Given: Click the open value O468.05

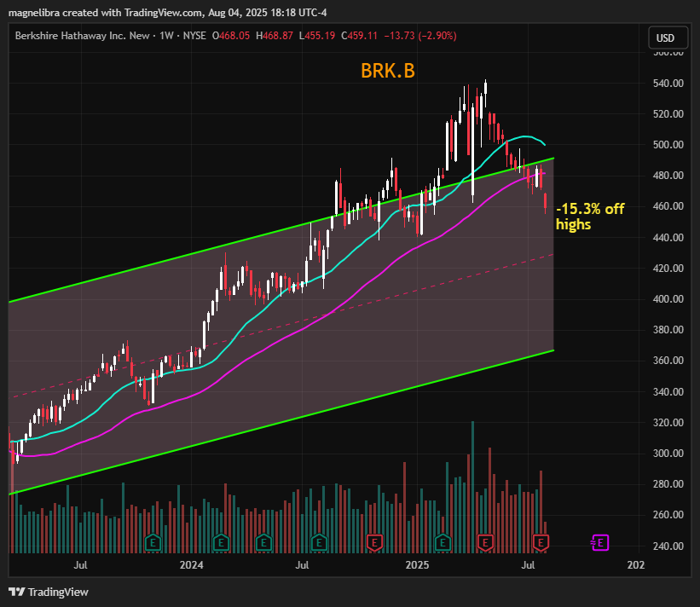Looking at the screenshot, I should [231, 36].
